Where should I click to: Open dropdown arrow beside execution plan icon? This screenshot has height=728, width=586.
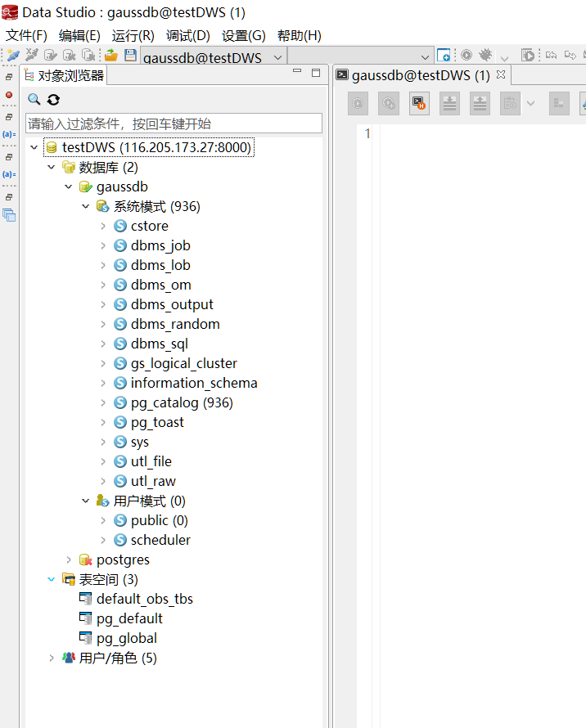coord(530,103)
